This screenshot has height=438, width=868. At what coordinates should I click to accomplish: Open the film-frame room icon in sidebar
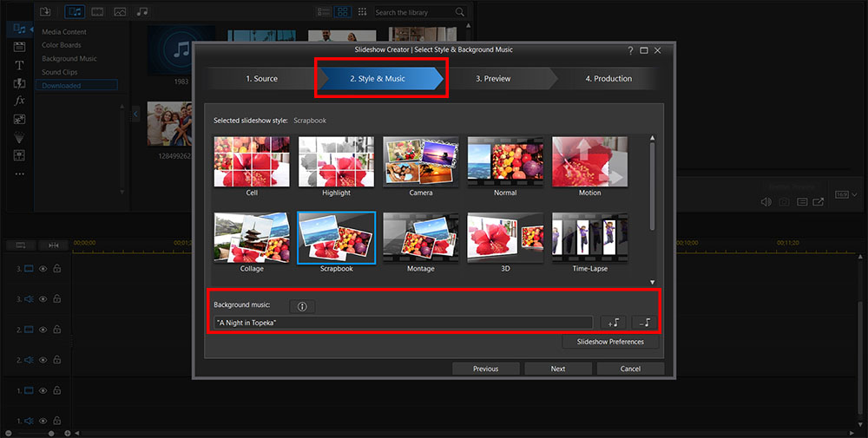(x=19, y=155)
